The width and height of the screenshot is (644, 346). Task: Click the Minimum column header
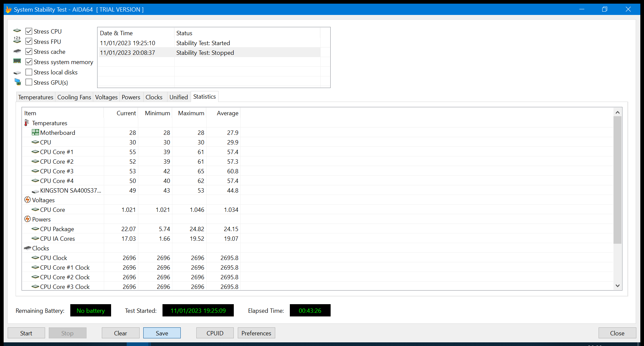(155, 113)
